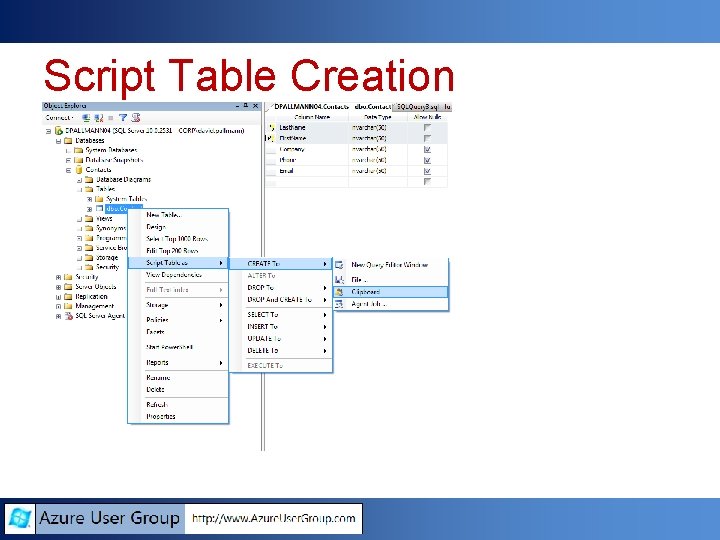Click the primary key icon beside LastName

[271, 128]
